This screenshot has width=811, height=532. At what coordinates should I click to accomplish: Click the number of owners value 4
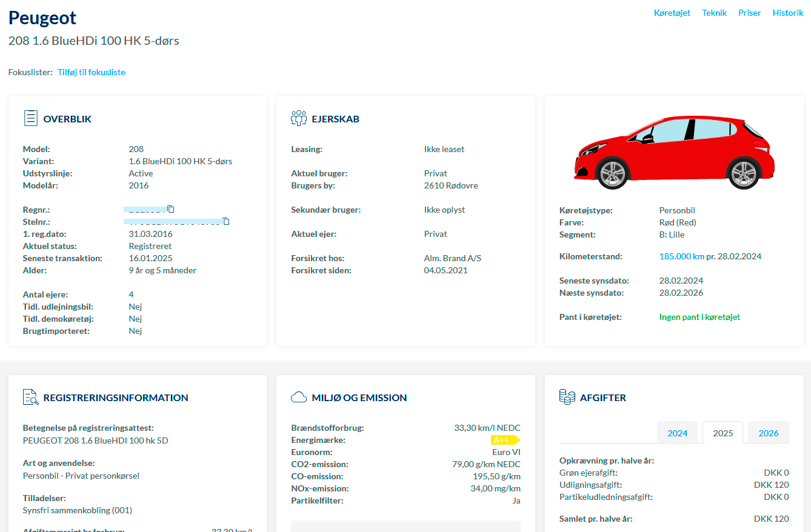[x=132, y=294]
